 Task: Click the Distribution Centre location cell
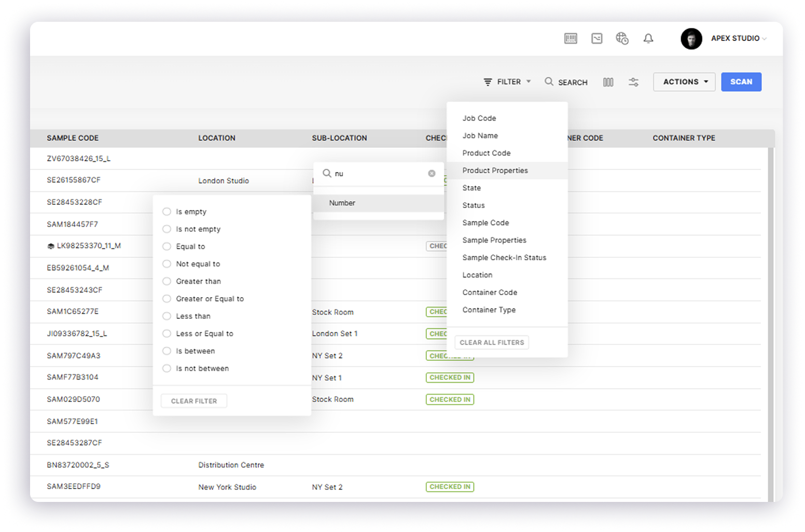coord(231,465)
